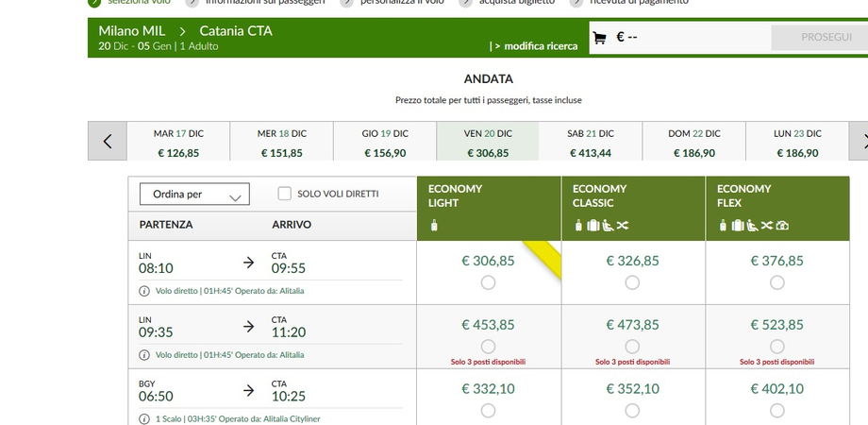
Task: Select Economy Light €332,10 for 06:50 flight
Action: 488,410
